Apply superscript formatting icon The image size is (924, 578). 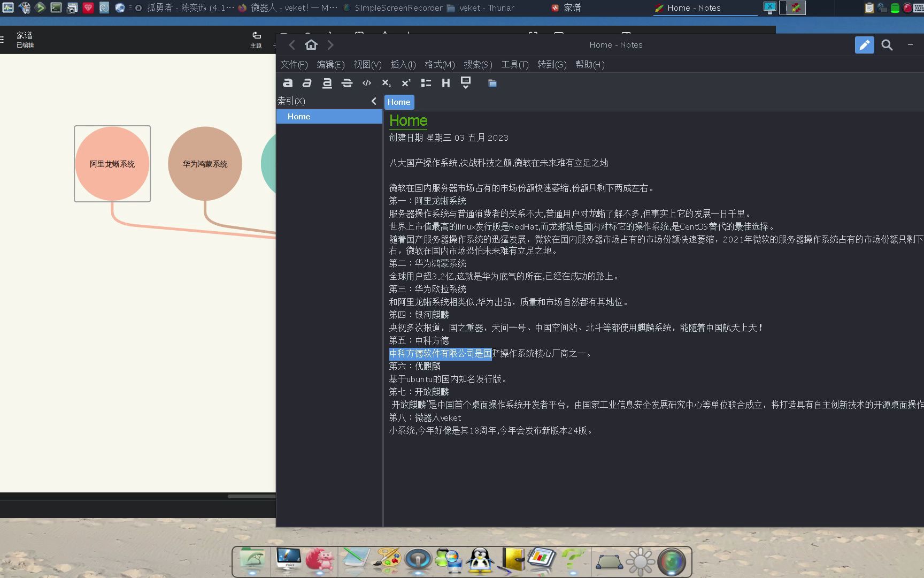point(406,83)
